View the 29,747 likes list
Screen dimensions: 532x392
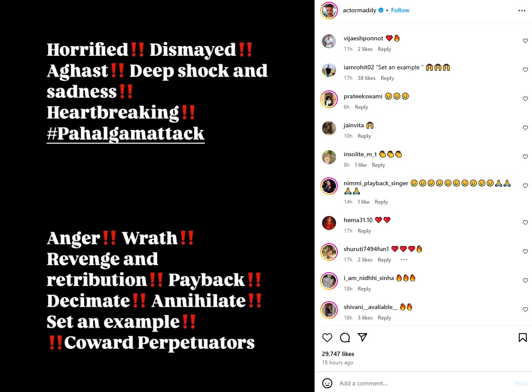(338, 354)
